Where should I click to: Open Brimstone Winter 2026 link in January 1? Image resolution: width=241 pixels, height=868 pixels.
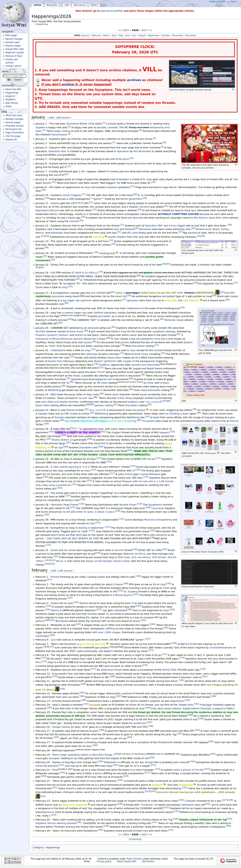click(x=81, y=124)
